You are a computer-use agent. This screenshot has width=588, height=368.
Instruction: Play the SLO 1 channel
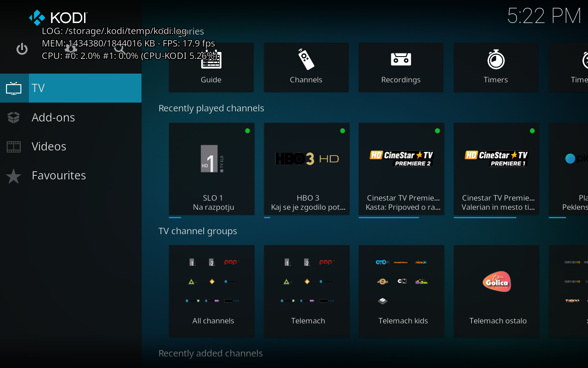(212, 169)
